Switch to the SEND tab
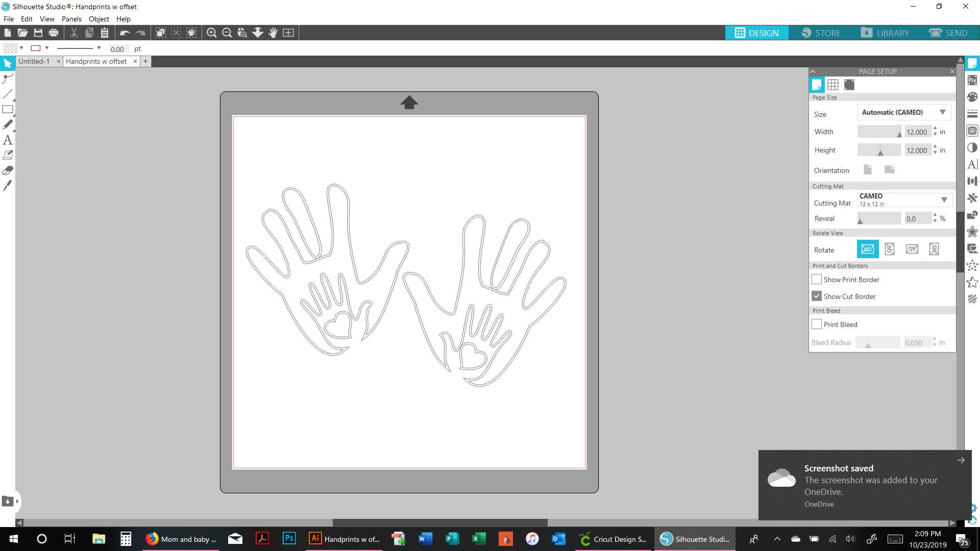This screenshot has height=551, width=980. [948, 33]
